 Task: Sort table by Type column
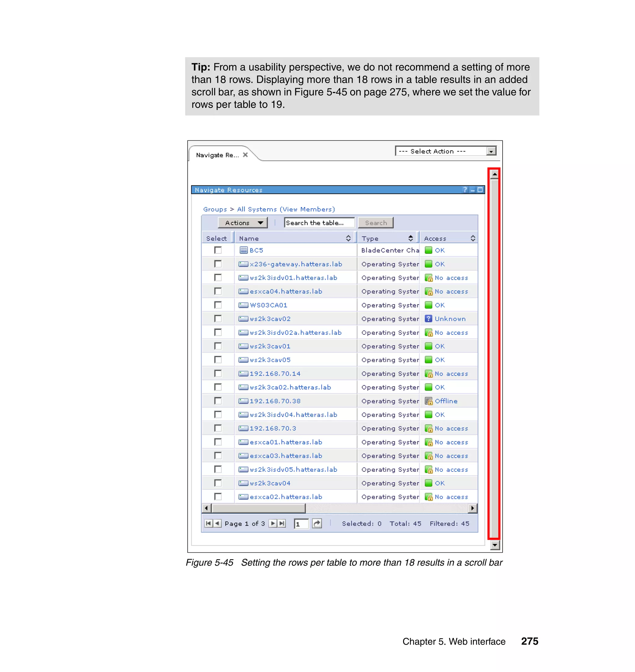point(411,238)
